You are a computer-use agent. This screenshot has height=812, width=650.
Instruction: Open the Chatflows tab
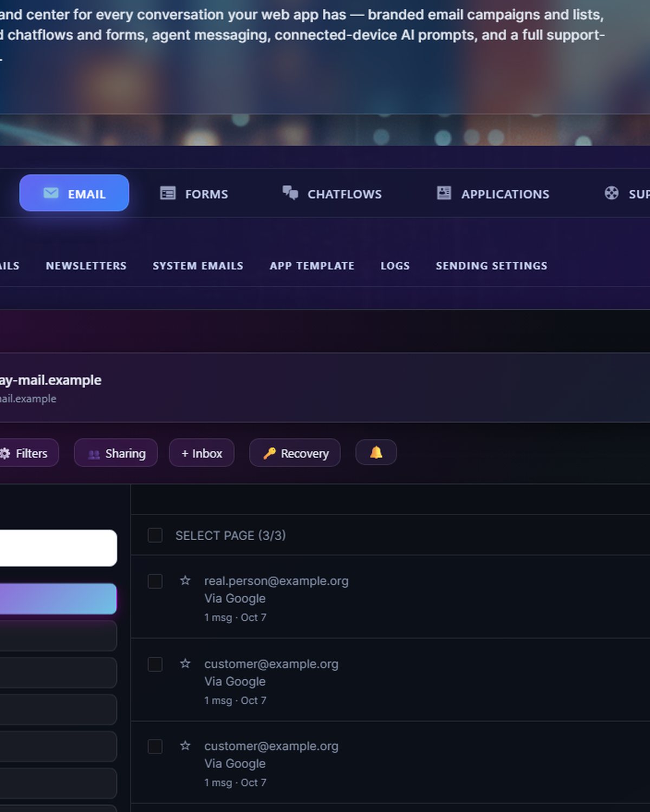tap(332, 194)
